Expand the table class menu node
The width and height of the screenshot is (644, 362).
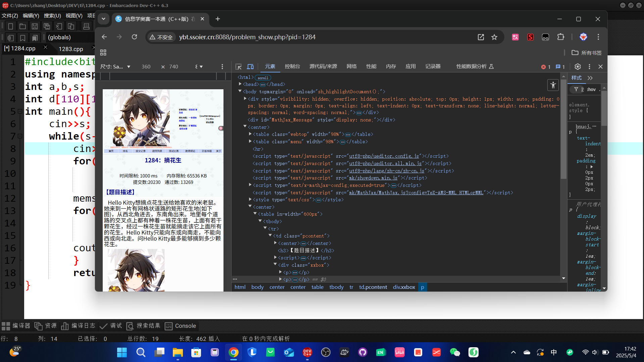pos(250,142)
